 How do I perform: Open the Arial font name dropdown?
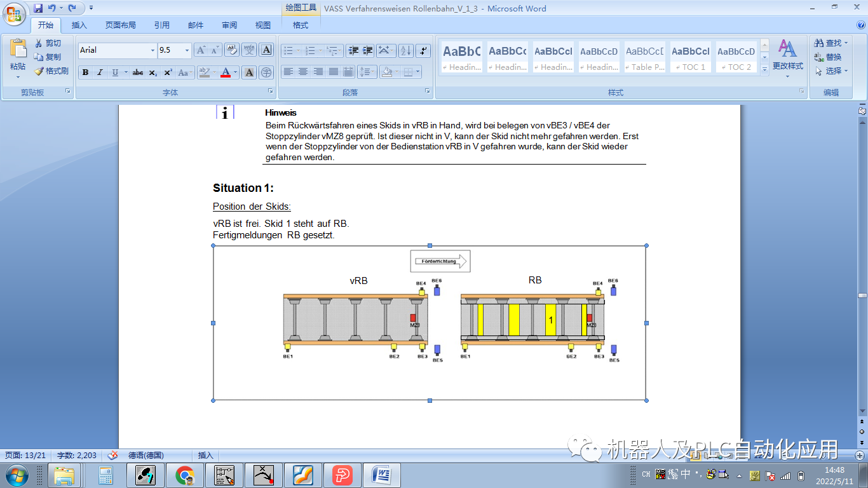click(x=153, y=50)
